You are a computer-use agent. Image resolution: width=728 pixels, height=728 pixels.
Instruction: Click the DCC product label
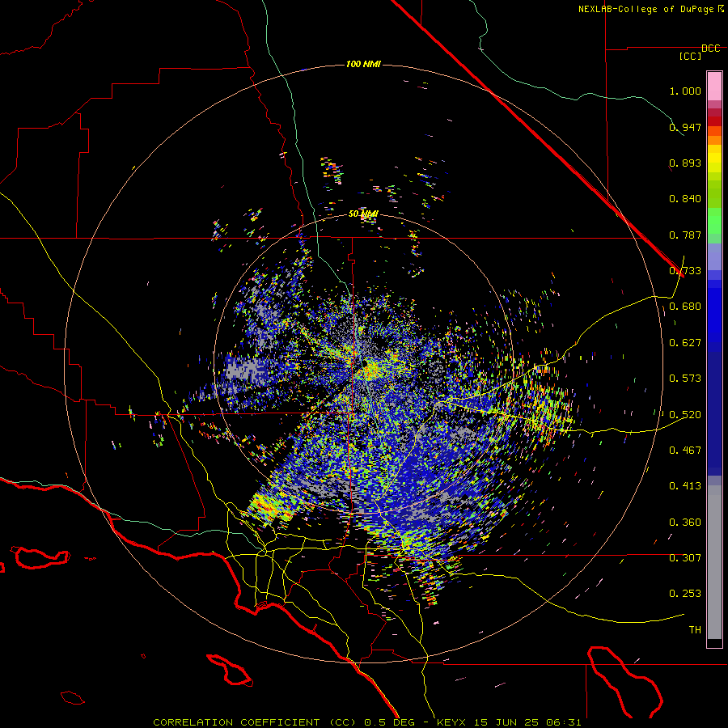point(711,49)
